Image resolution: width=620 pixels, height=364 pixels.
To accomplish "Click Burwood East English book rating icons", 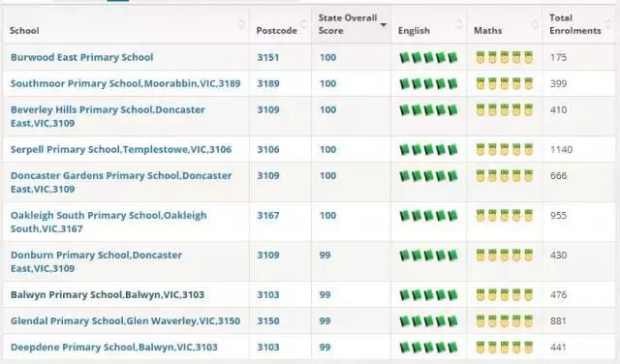I will 428,58.
